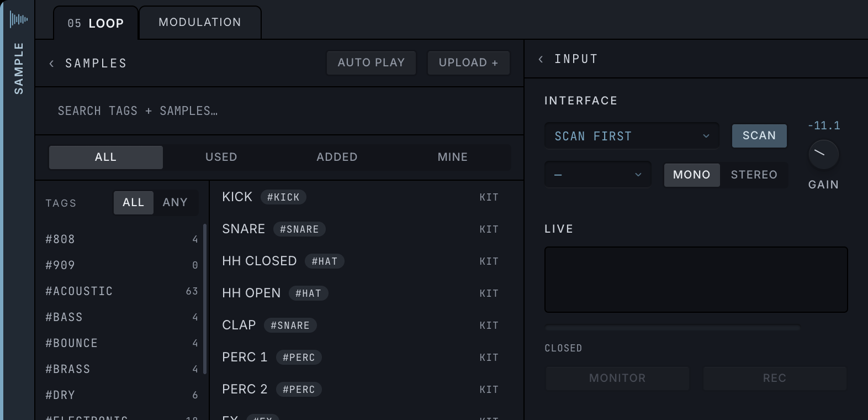
Task: Click the MONITOR button
Action: (x=617, y=379)
